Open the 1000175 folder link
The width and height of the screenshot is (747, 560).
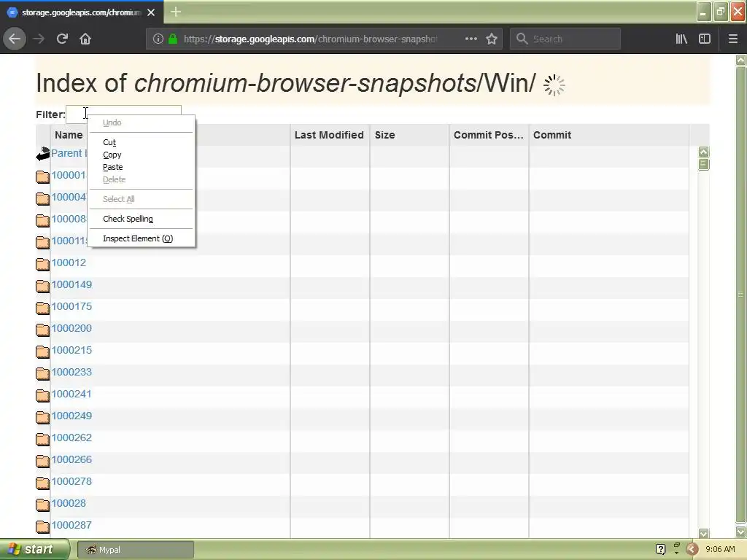pos(71,307)
